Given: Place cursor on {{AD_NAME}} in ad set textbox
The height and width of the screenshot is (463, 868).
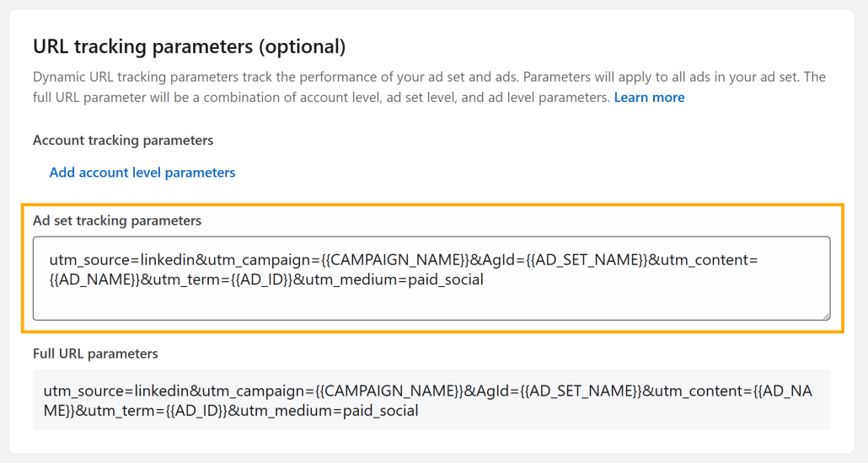Looking at the screenshot, I should [x=94, y=279].
